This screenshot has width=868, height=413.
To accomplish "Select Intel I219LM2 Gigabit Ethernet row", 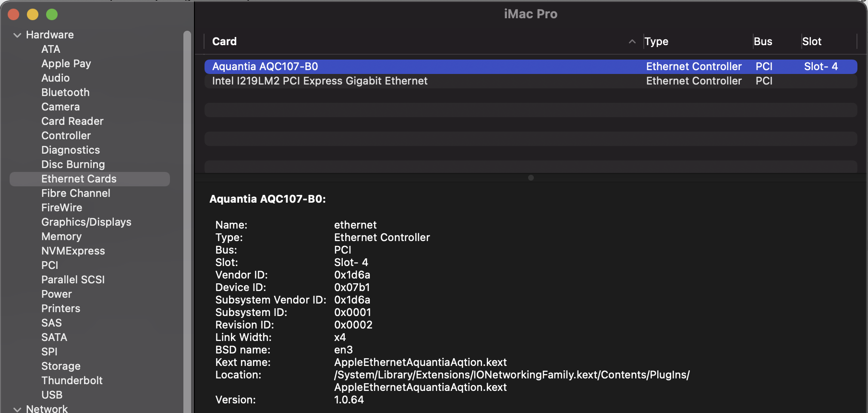I will point(530,81).
